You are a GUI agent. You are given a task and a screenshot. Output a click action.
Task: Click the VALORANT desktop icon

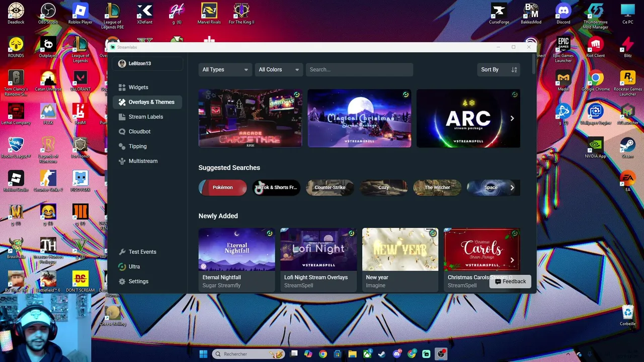80,81
